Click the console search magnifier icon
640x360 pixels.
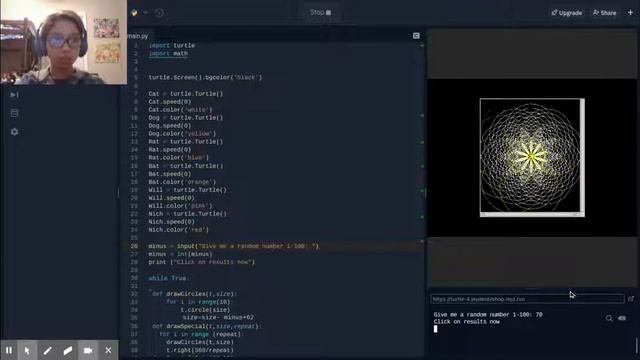[x=609, y=318]
